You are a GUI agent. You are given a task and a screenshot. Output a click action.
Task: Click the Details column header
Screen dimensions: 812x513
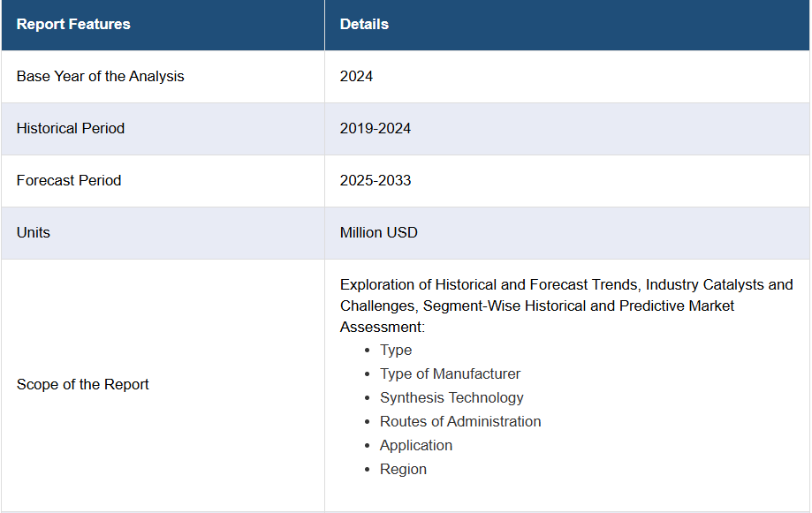pyautogui.click(x=364, y=25)
